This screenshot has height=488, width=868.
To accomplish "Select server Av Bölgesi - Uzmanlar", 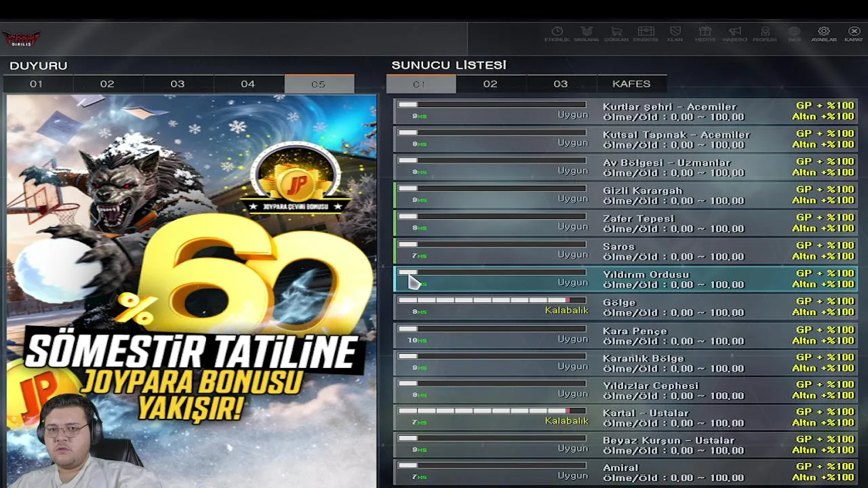I will coord(625,167).
